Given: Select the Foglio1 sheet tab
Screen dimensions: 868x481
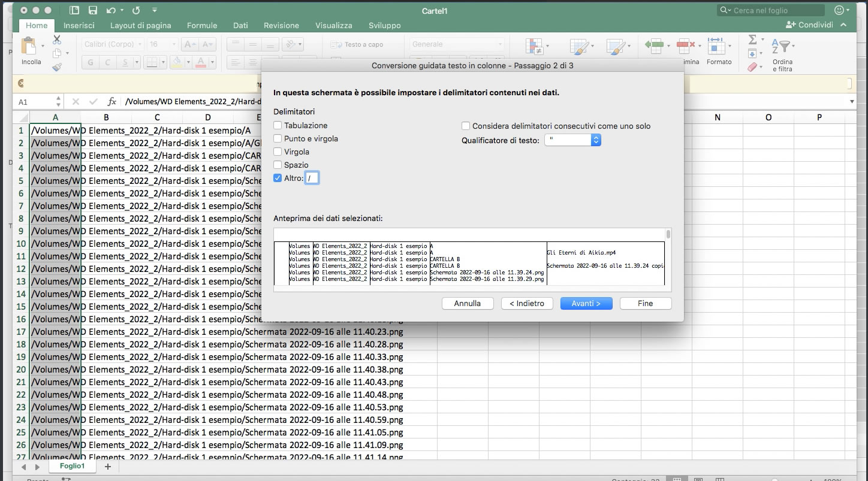Looking at the screenshot, I should coord(73,465).
